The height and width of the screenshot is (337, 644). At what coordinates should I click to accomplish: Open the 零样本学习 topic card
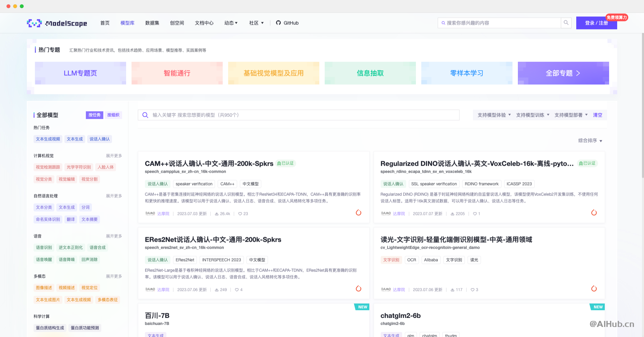click(467, 73)
